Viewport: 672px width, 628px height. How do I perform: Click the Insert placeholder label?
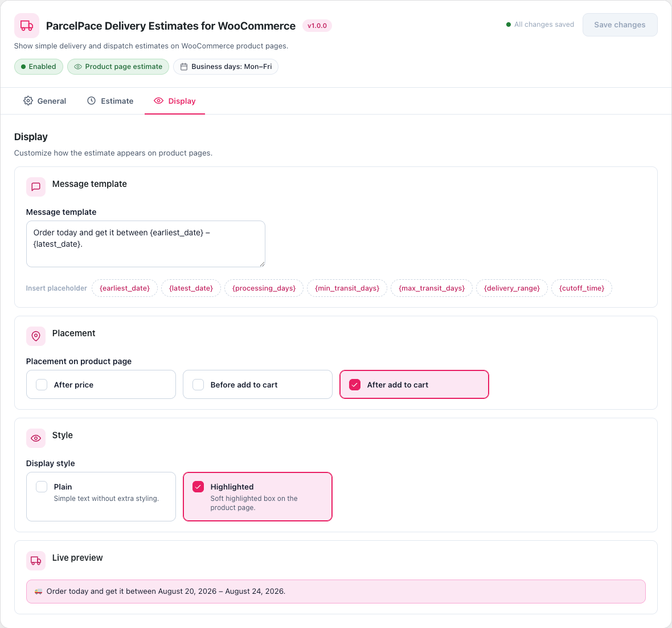point(56,288)
